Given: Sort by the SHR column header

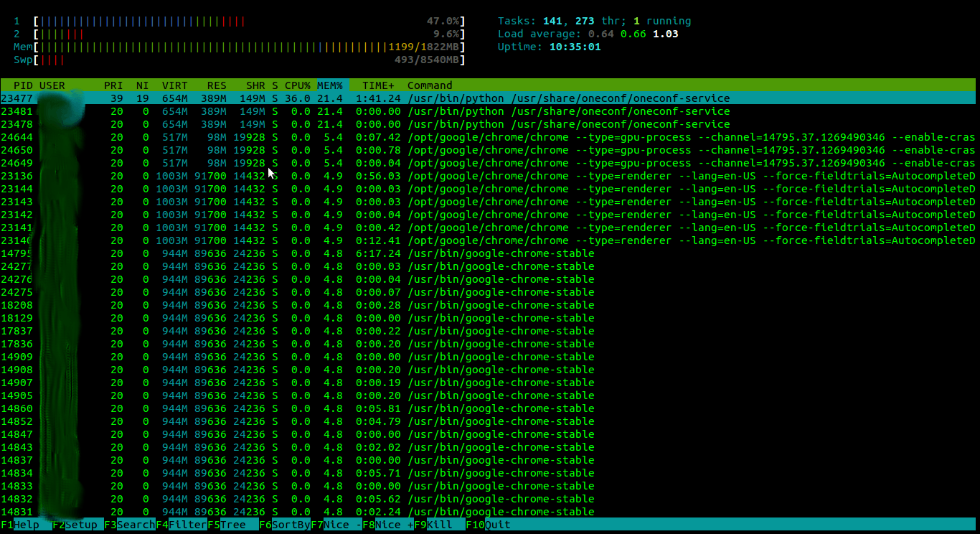Looking at the screenshot, I should [x=255, y=85].
